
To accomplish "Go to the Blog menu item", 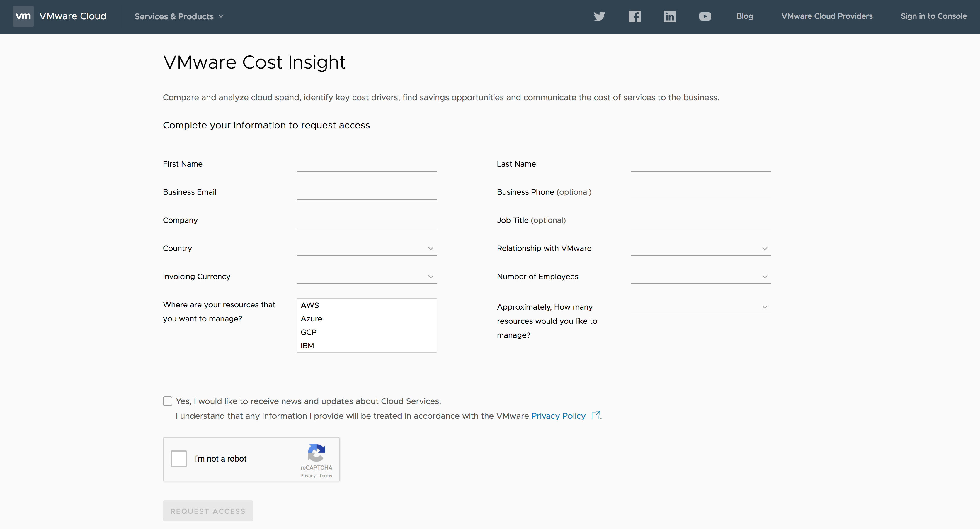I will point(744,16).
